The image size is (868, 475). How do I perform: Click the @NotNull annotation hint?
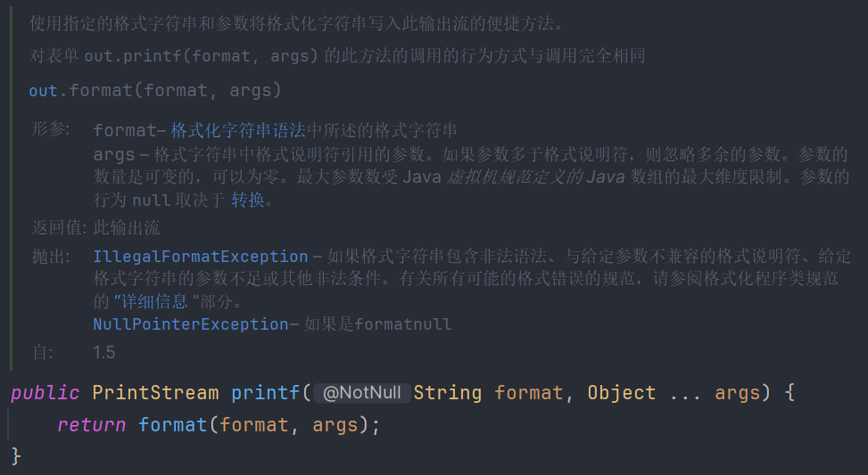pos(361,393)
